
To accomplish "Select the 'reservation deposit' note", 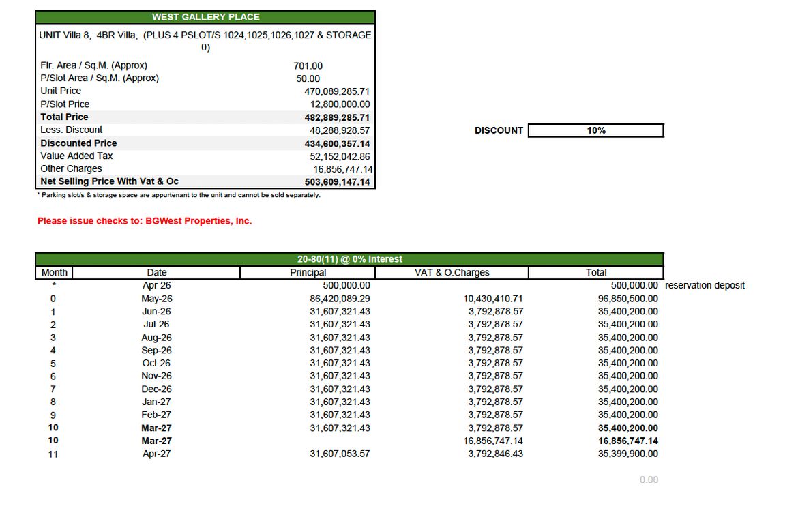I will (705, 286).
